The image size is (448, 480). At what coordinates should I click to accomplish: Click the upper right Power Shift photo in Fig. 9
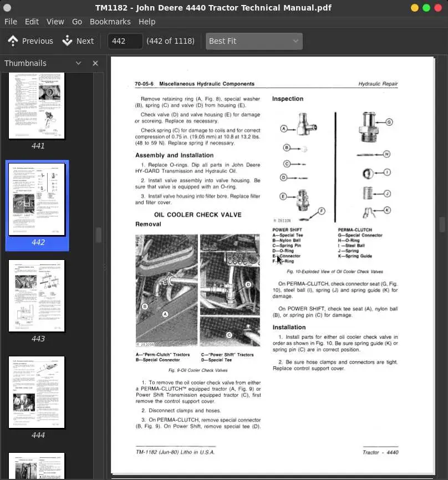tap(230, 274)
